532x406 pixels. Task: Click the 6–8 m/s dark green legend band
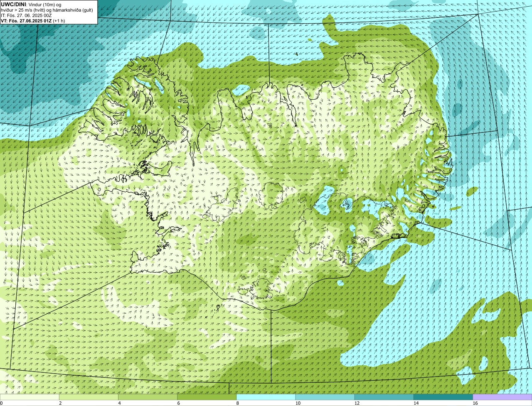[x=207, y=397]
